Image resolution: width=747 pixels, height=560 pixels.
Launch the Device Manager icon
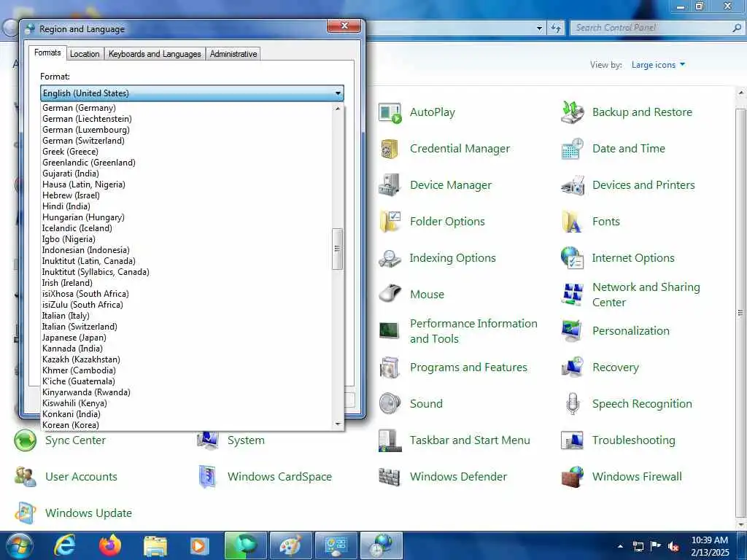[x=390, y=185]
